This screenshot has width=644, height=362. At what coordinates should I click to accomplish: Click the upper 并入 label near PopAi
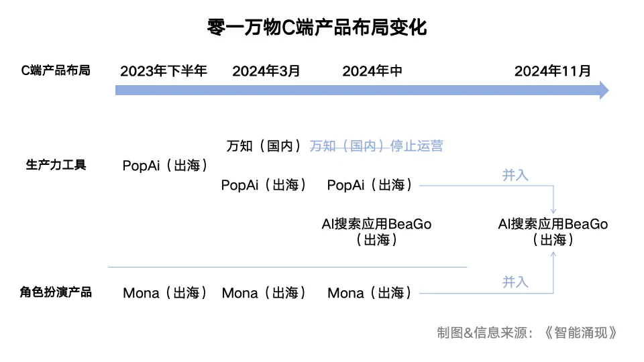515,175
